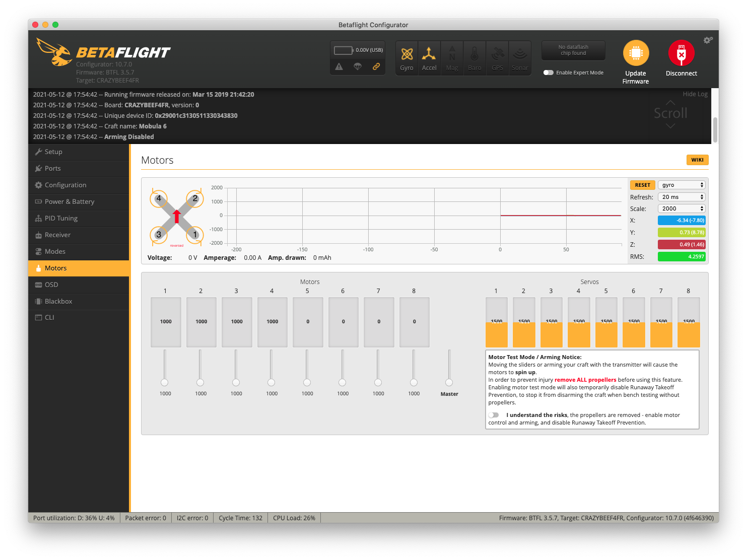Open the Modes tab

pos(79,251)
